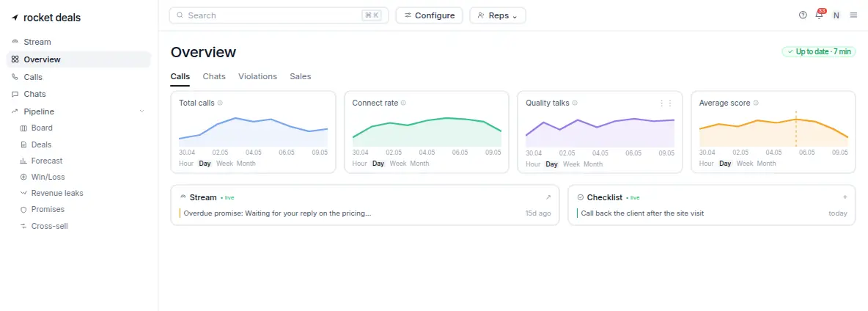This screenshot has width=868, height=311.
Task: Select Week on Total calls chart
Action: point(225,164)
